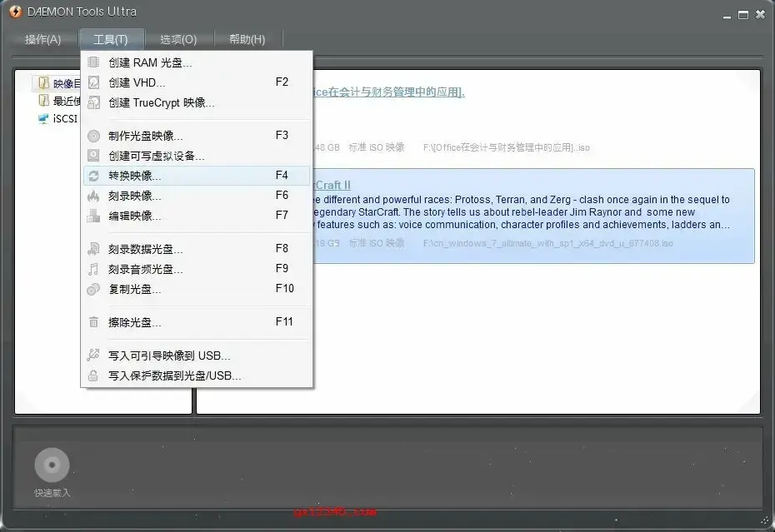Viewport: 775px width, 532px height.
Task: Click the F4 shortcut text
Action: [x=282, y=176]
